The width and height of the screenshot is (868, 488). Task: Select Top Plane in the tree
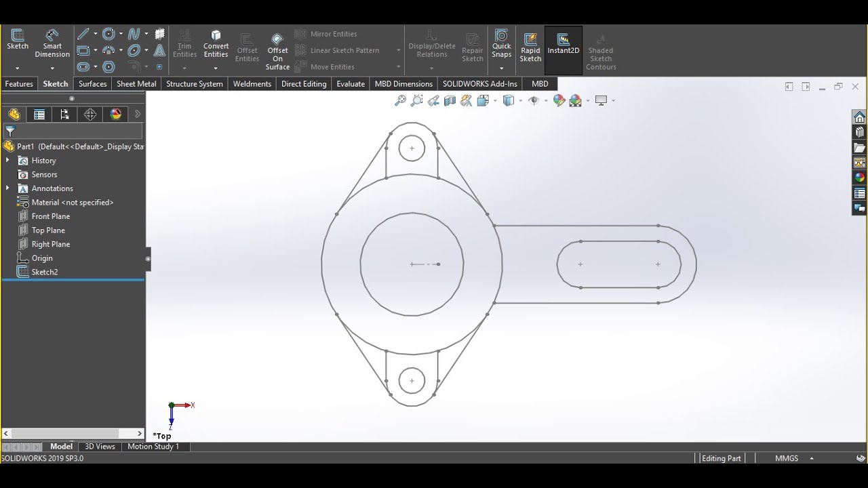tap(48, 230)
